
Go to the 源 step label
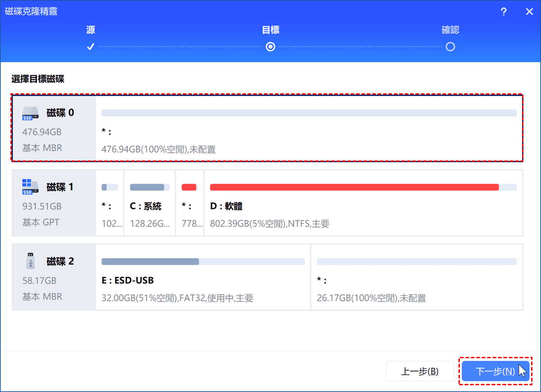[x=90, y=30]
